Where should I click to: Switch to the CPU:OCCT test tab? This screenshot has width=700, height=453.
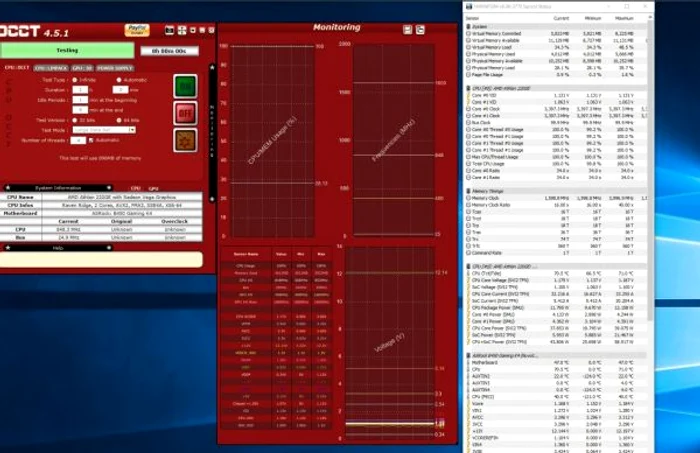(x=17, y=68)
